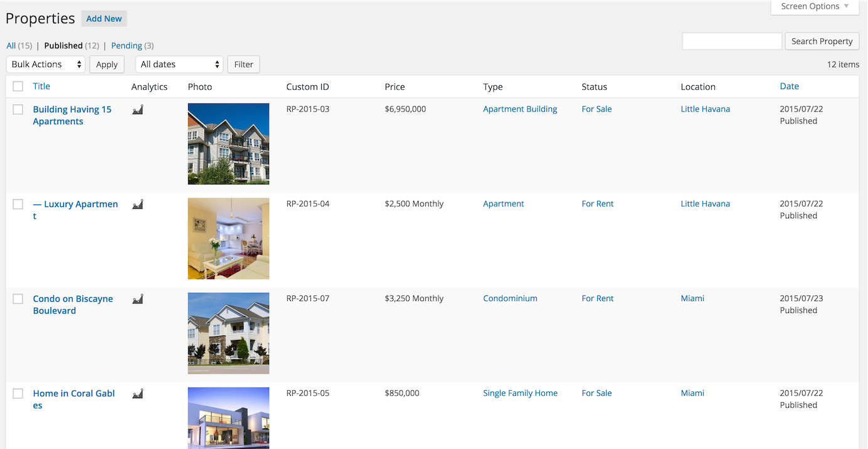The width and height of the screenshot is (868, 449).
Task: Click Little Havana location in RP-2015-03 row
Action: coord(705,109)
